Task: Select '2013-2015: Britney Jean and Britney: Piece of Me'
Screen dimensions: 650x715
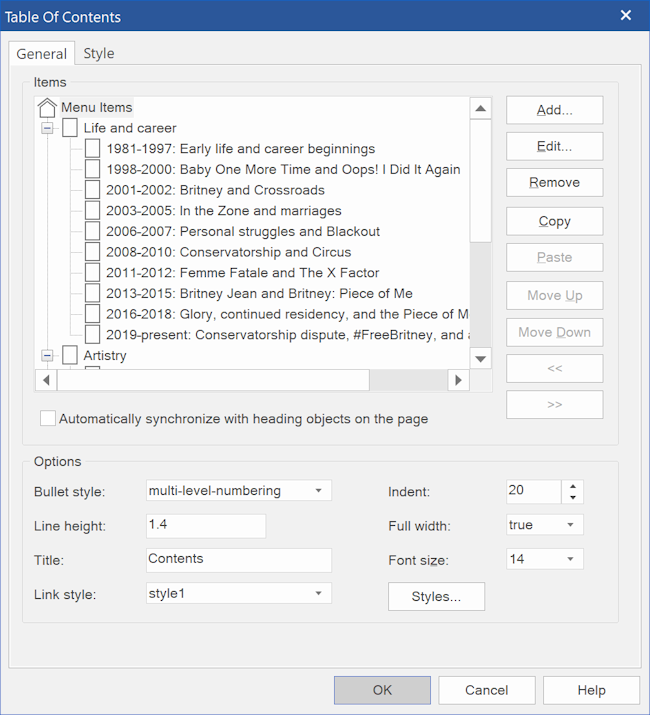Action: (x=259, y=294)
